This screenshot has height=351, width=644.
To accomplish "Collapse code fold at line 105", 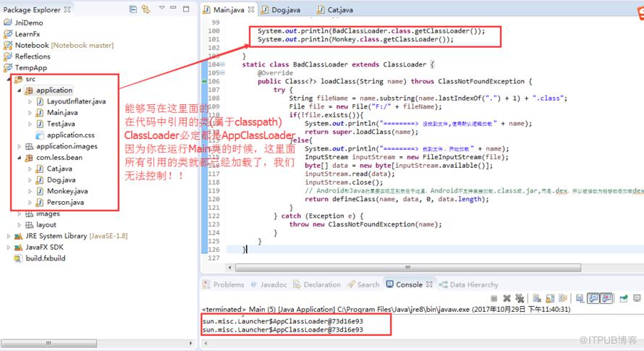I will 222,73.
